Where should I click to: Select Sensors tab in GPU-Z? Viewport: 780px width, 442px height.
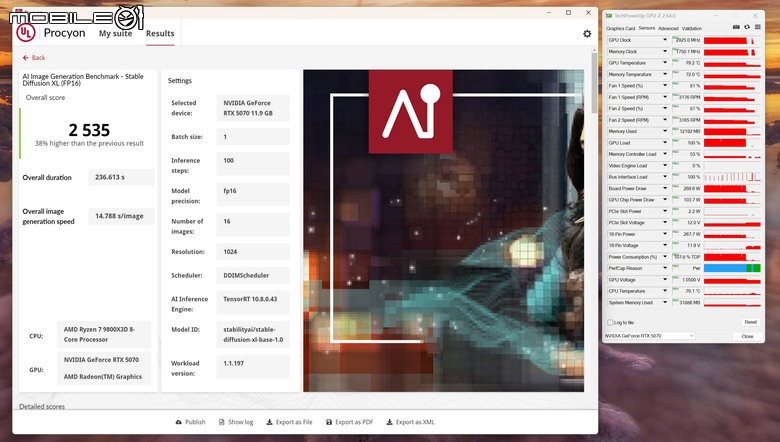647,28
